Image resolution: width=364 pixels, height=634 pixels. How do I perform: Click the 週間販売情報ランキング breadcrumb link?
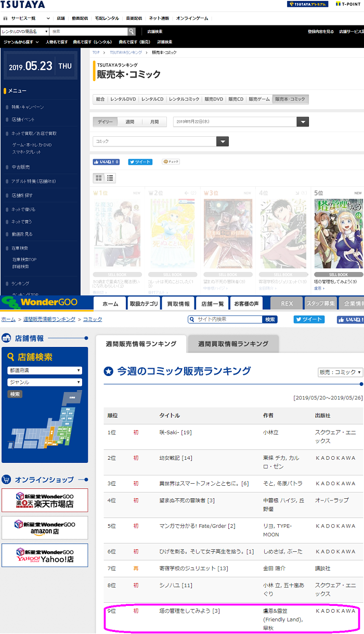tap(48, 319)
